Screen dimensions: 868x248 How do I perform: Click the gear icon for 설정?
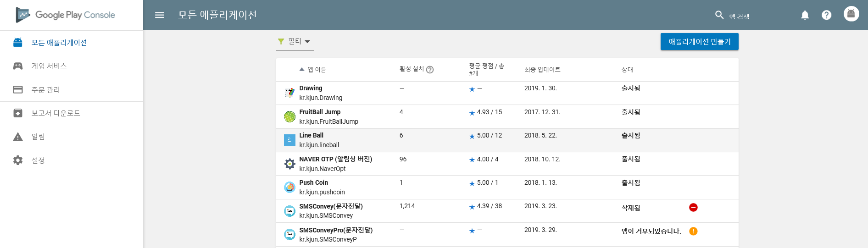(18, 160)
